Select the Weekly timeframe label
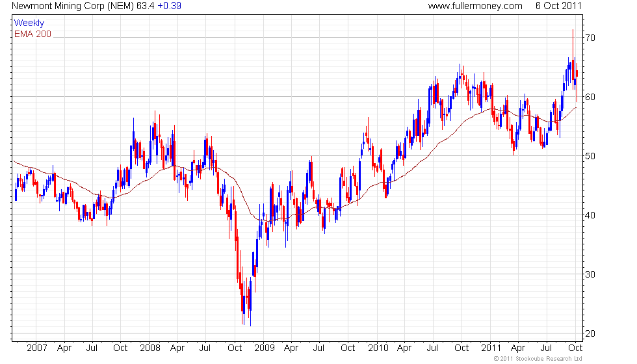 (x=29, y=23)
